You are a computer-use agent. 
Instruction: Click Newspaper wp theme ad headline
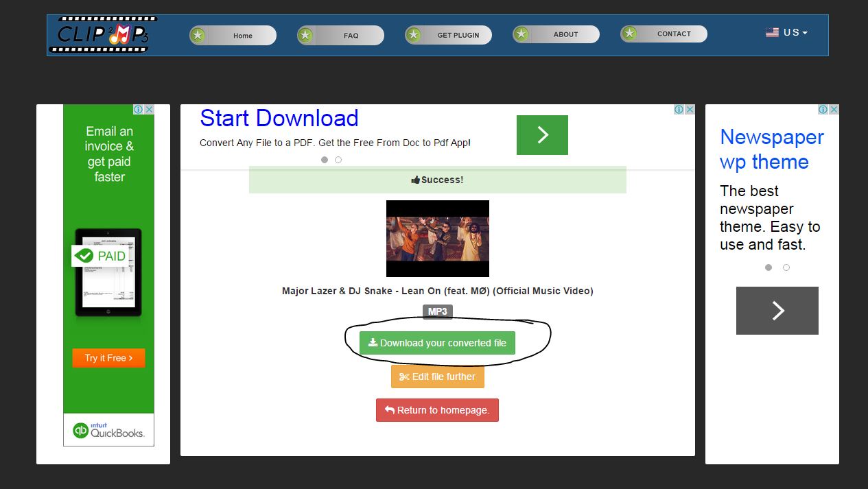772,150
